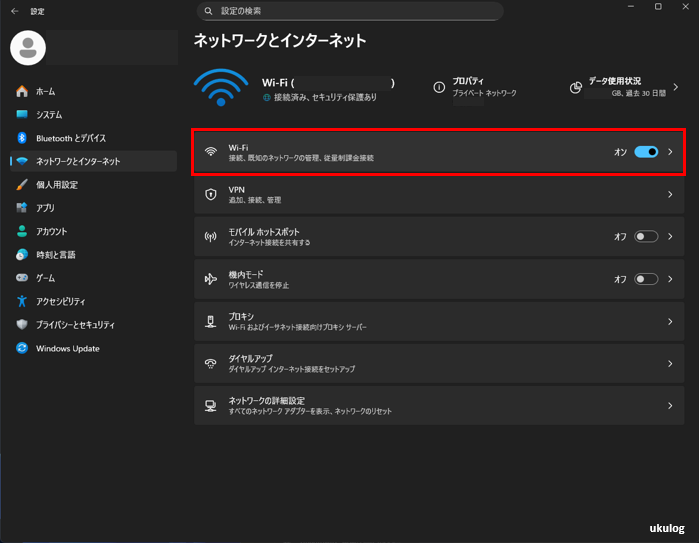Expand the dial-up row chevron
The width and height of the screenshot is (699, 543).
pos(670,364)
